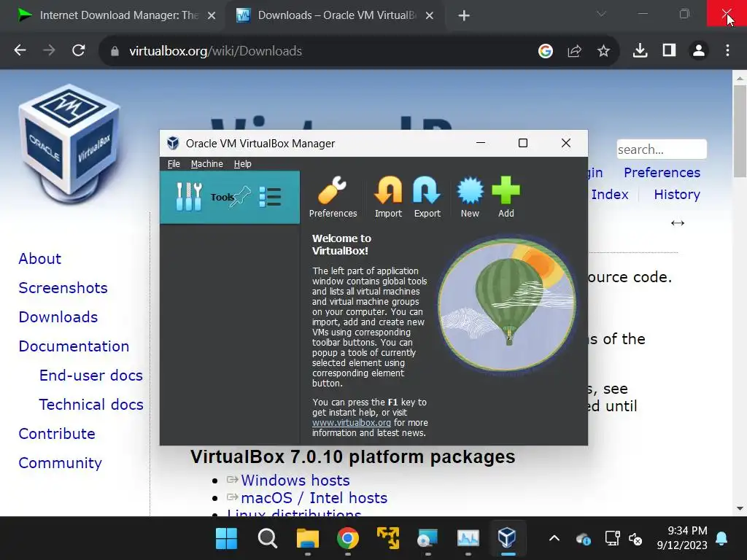Open the Windows Start menu
Screen dimensions: 747x560
226,539
